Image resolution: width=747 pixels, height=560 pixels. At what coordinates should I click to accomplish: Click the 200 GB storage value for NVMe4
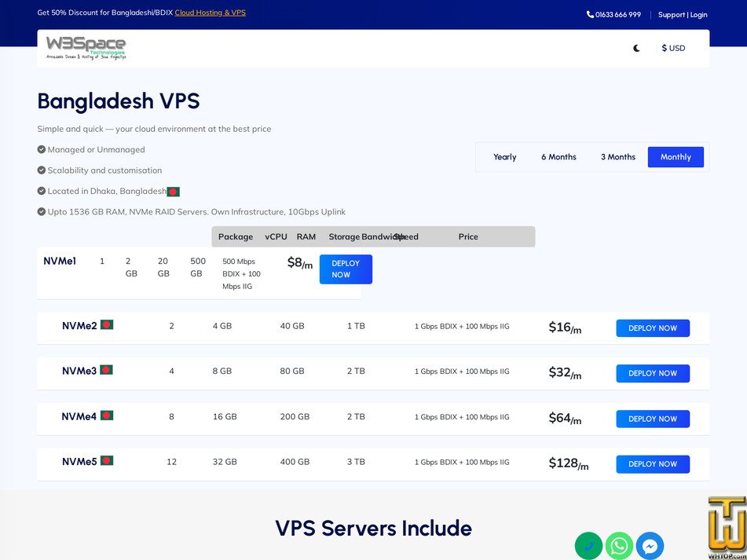295,417
